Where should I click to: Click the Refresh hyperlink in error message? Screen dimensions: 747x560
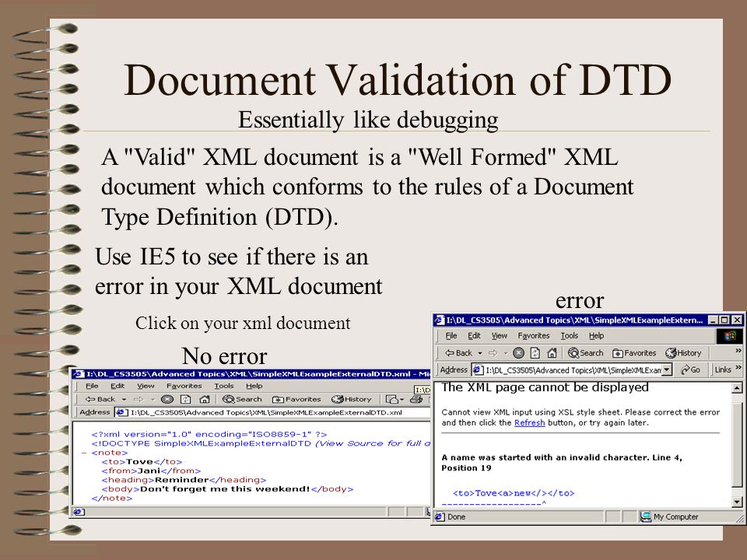(529, 423)
